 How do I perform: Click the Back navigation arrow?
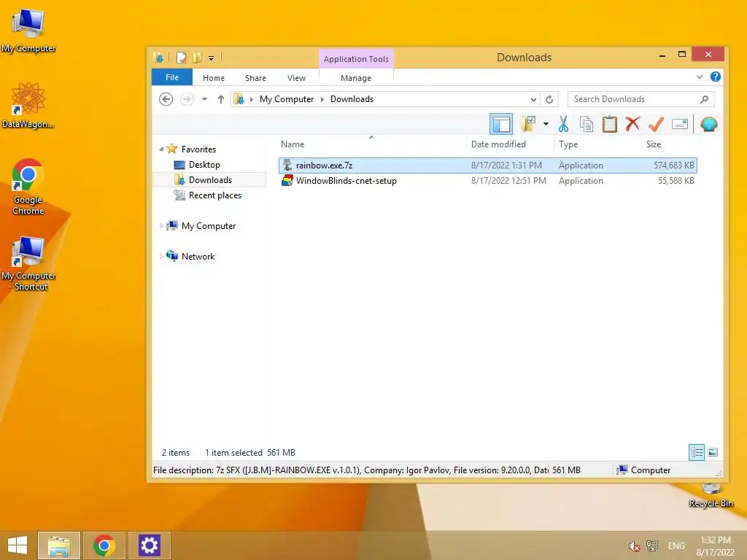(166, 99)
